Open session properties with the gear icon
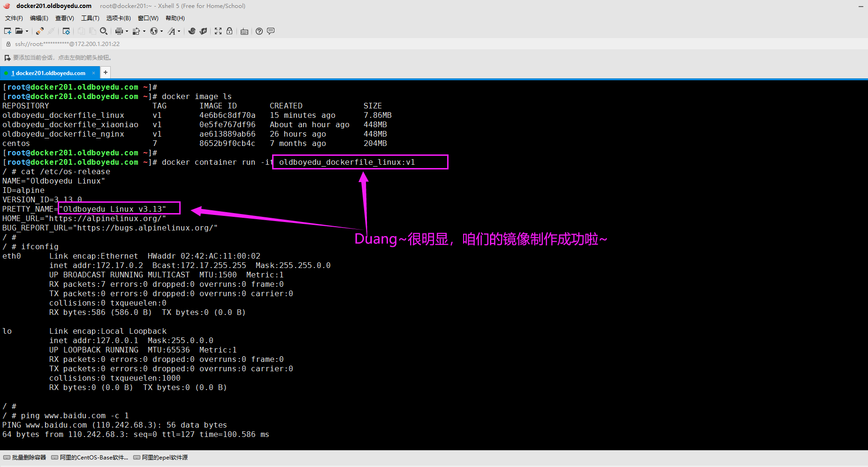The height and width of the screenshot is (467, 868). [x=66, y=31]
